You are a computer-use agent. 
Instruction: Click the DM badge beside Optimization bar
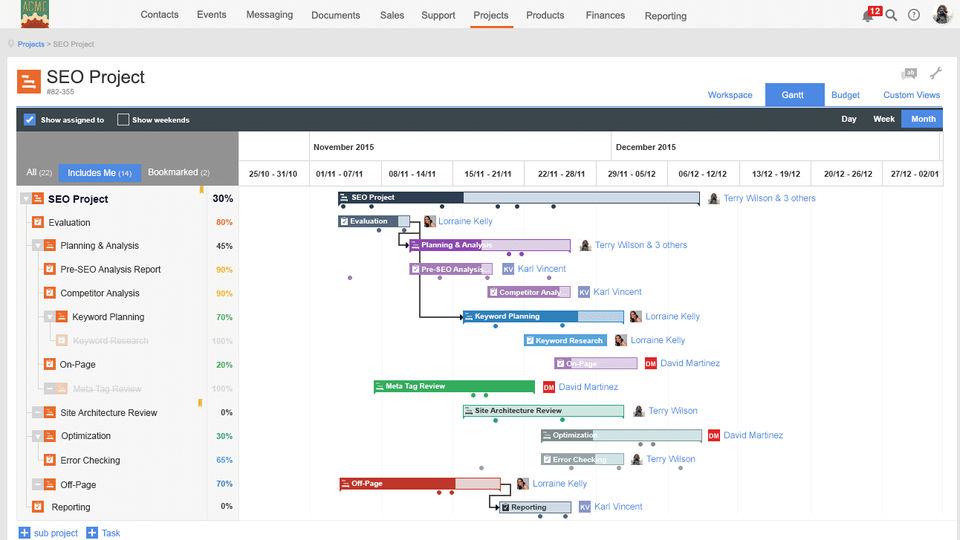(x=713, y=435)
